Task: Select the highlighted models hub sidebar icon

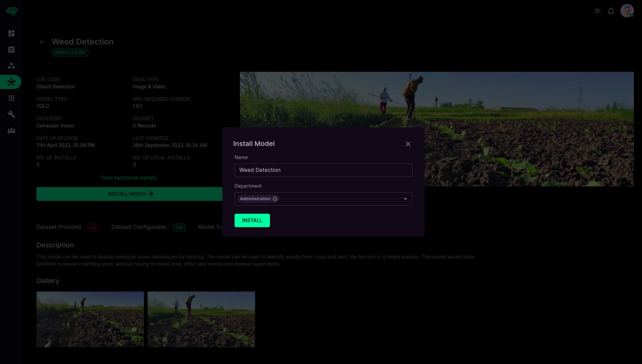Action: click(11, 82)
